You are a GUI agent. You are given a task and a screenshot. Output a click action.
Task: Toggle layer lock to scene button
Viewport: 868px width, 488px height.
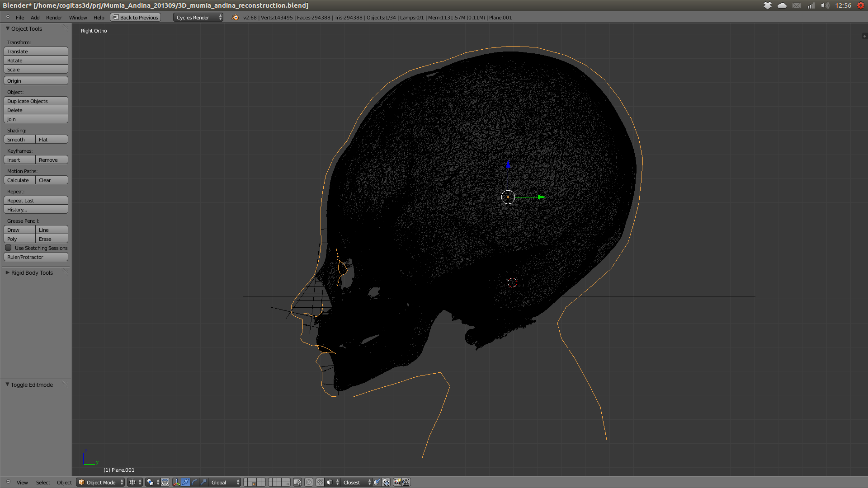pyautogui.click(x=297, y=483)
